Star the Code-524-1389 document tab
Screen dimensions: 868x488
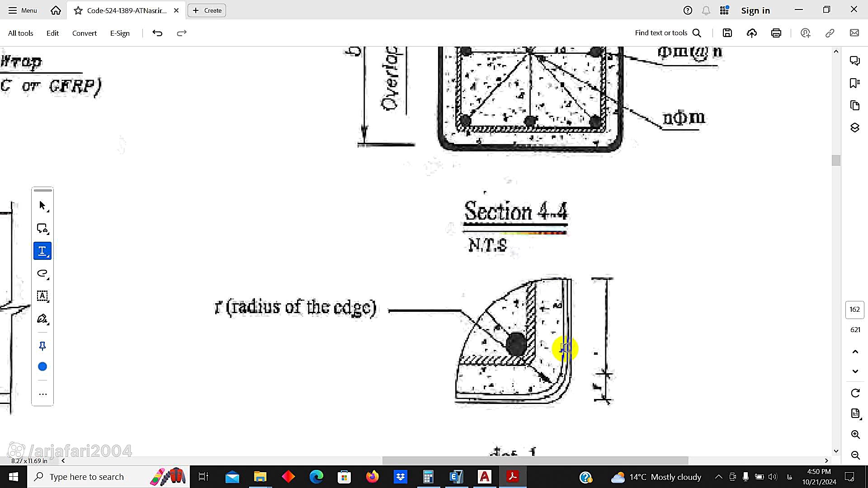tap(78, 10)
